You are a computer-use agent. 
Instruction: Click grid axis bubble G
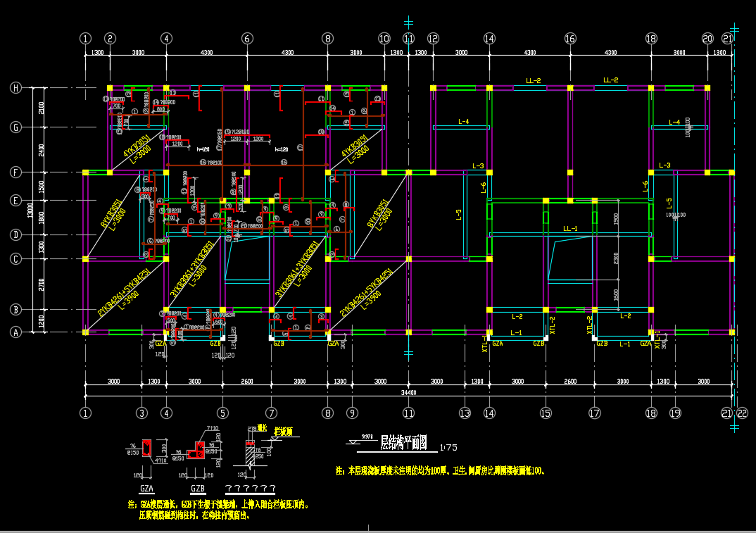click(16, 127)
